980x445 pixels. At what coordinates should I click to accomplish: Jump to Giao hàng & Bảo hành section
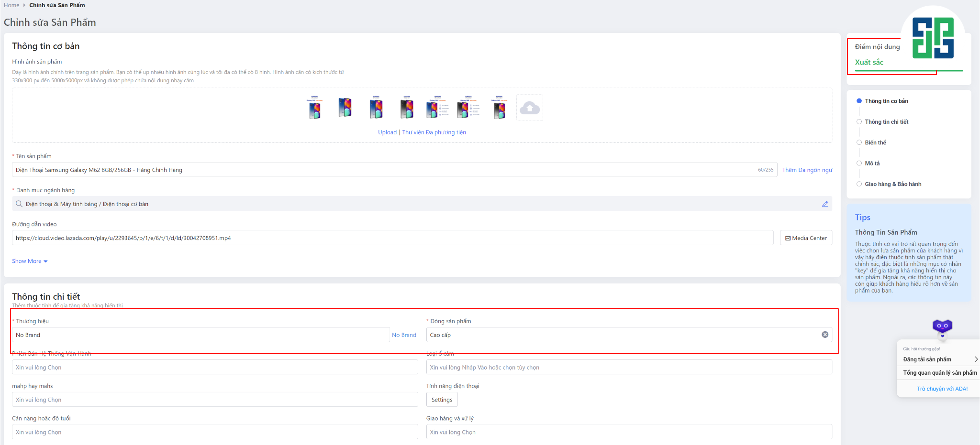pos(893,184)
